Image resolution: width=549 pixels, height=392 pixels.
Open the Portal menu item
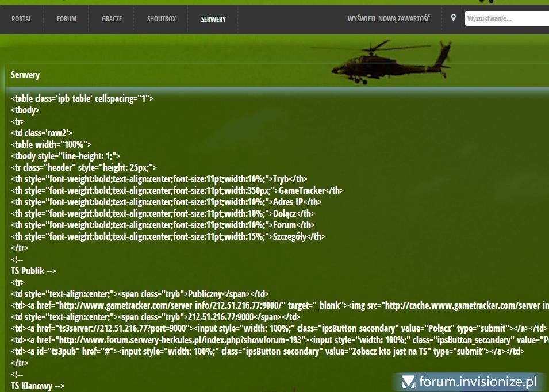(x=21, y=19)
